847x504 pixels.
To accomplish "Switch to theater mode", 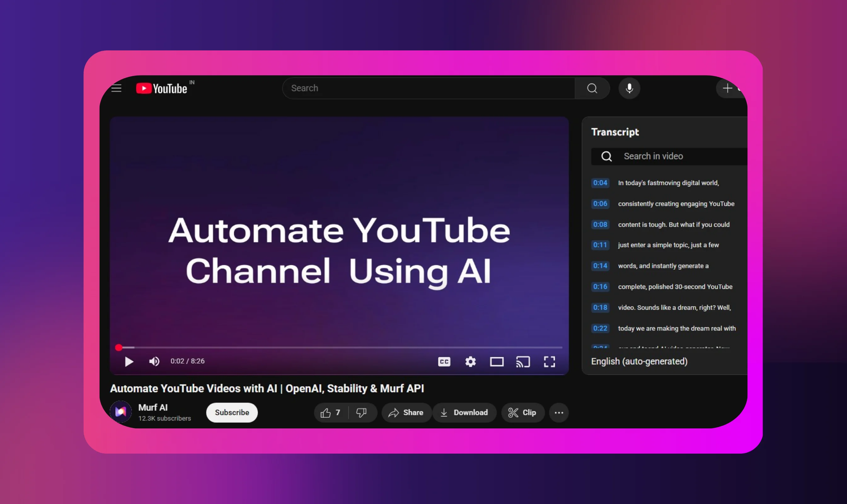I will pos(496,362).
